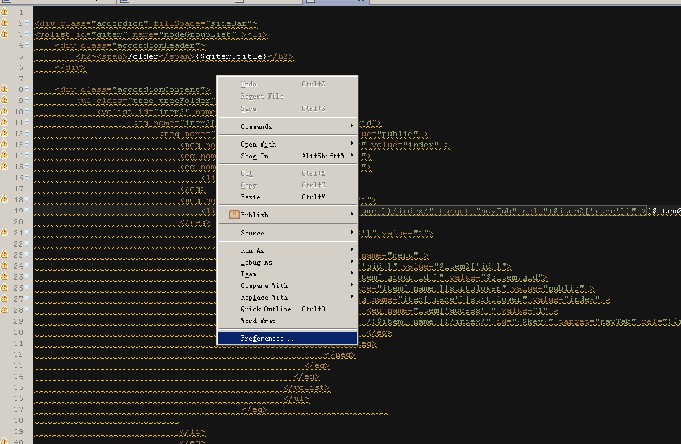Image resolution: width=681 pixels, height=444 pixels.
Task: Open the Publish submenu
Action: pyautogui.click(x=288, y=214)
